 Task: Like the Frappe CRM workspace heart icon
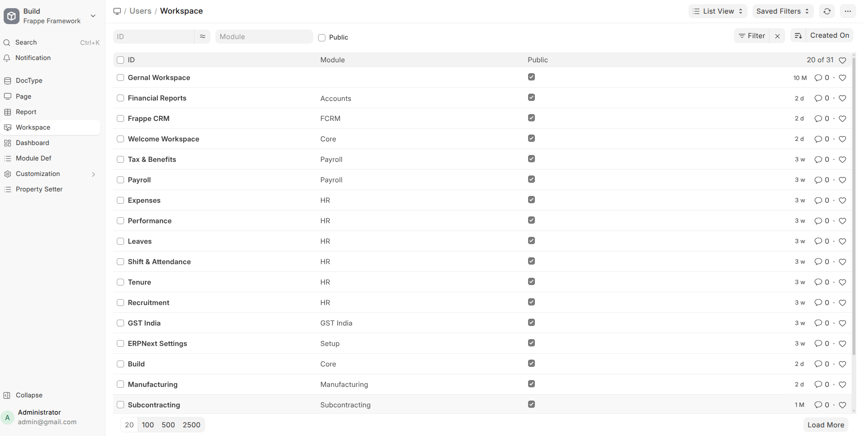[x=843, y=119]
